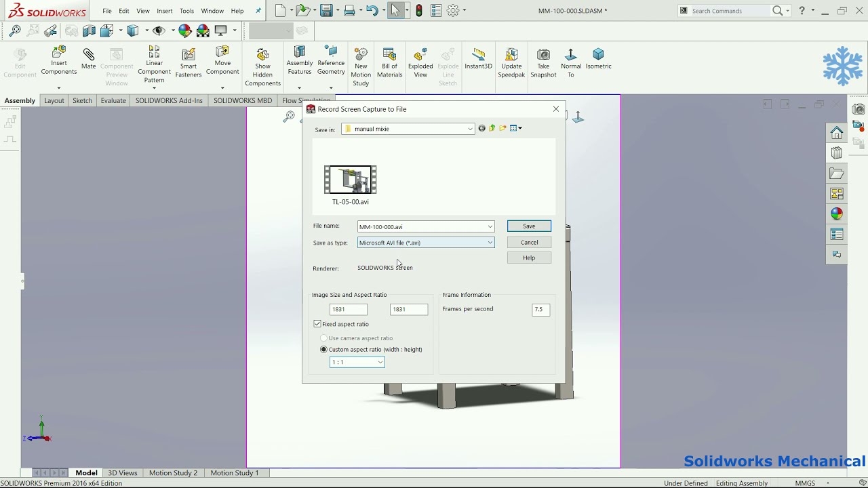Switch to the Evaluate tab
Image resolution: width=868 pixels, height=488 pixels.
pos(113,100)
